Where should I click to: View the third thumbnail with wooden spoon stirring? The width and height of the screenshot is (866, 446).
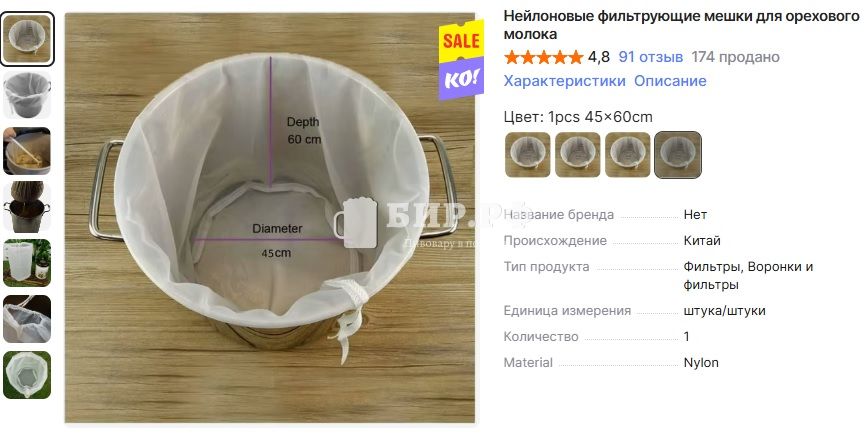tap(27, 151)
